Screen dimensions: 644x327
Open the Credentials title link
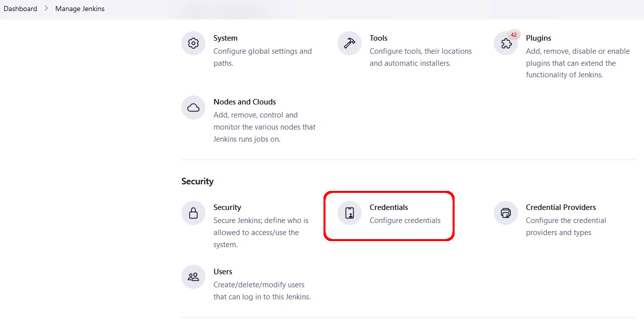[389, 207]
